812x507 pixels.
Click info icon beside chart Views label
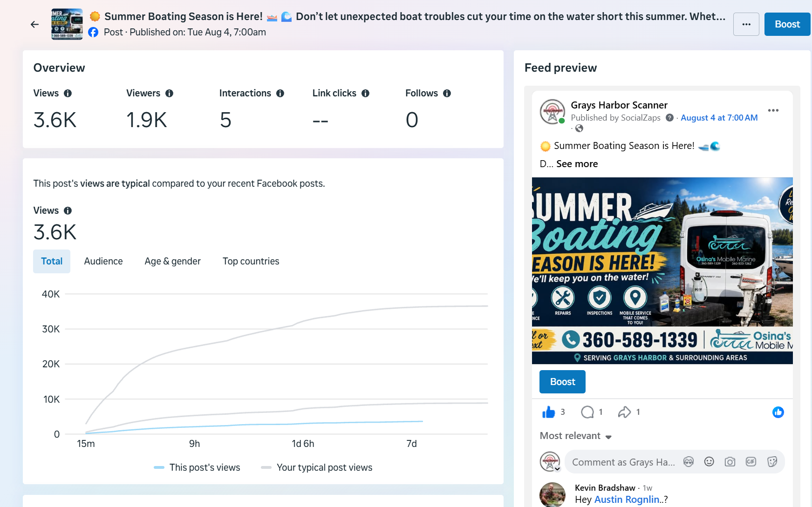coord(68,210)
